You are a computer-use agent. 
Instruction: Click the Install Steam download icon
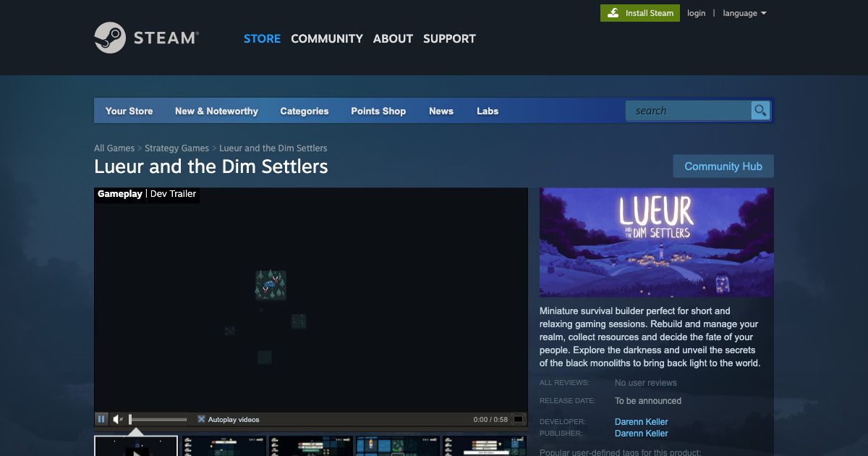pos(614,12)
